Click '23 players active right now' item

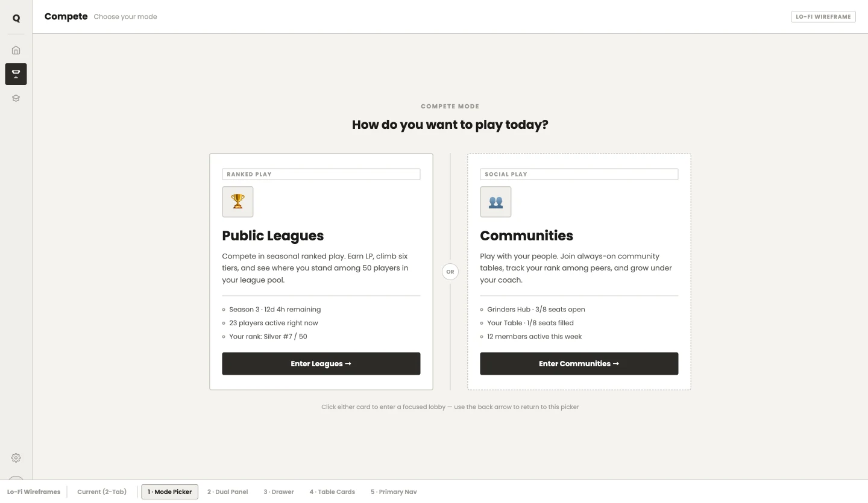pos(274,323)
